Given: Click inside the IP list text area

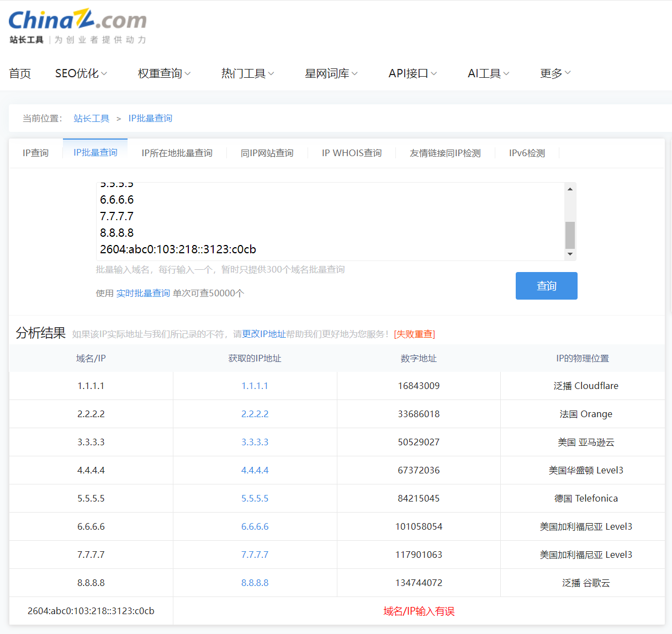Looking at the screenshot, I should 330,221.
